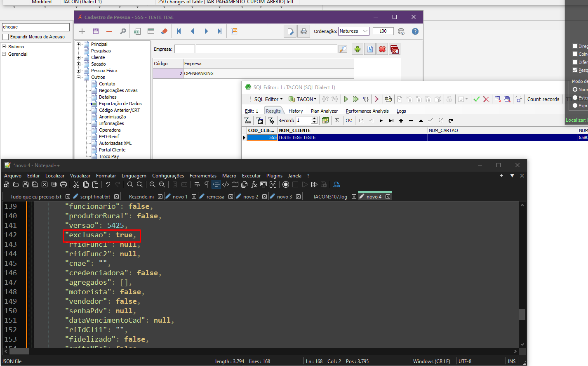Open the Ordenação Natureza dropdown
The height and width of the screenshot is (366, 588).
[365, 31]
